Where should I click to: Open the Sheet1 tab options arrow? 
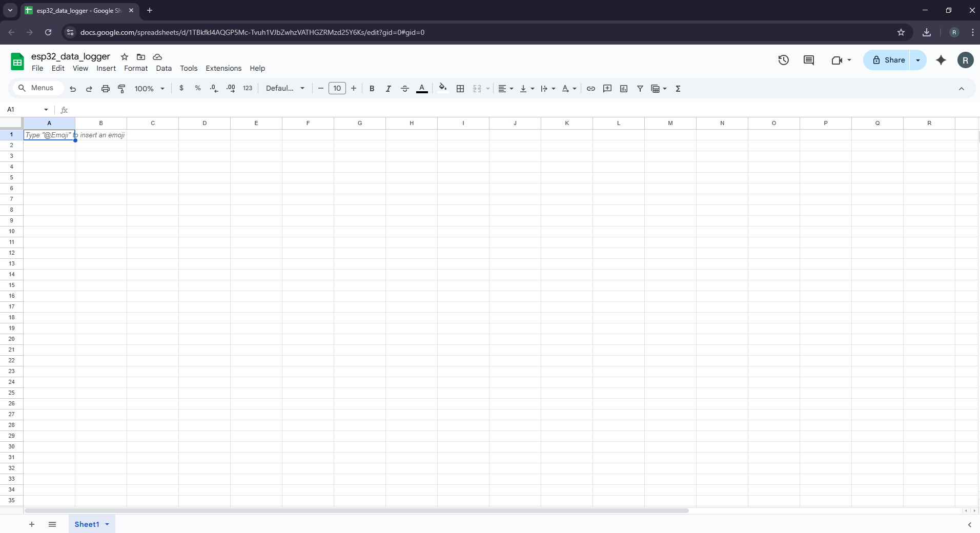pos(107,524)
